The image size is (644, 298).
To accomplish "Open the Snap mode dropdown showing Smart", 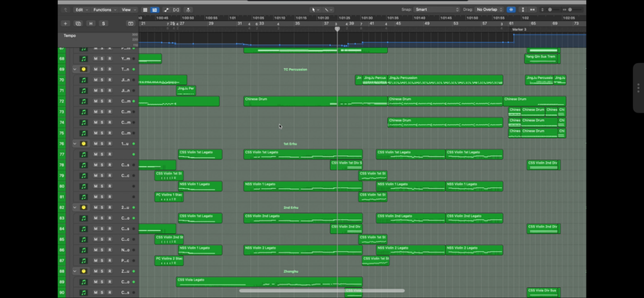I will click(x=437, y=10).
